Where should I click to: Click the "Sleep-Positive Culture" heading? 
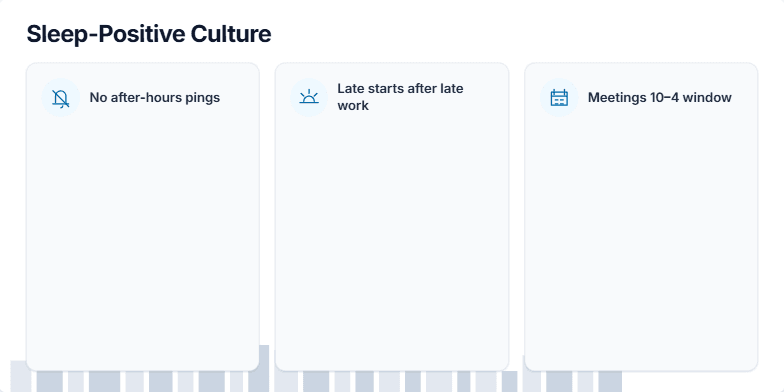149,34
